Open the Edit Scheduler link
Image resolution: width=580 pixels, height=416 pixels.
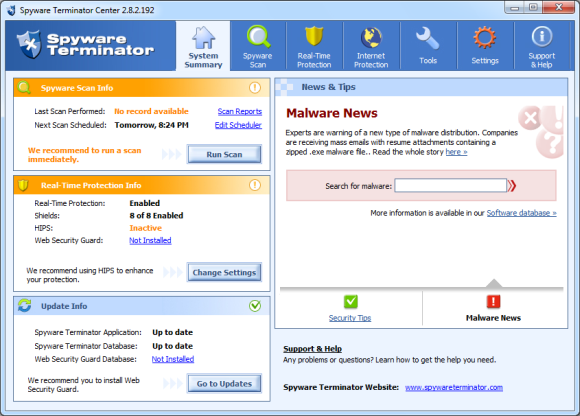(238, 125)
